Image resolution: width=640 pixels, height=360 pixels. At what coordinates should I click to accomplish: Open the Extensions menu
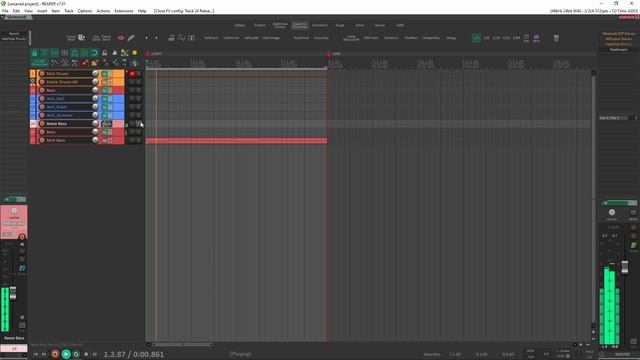click(124, 11)
